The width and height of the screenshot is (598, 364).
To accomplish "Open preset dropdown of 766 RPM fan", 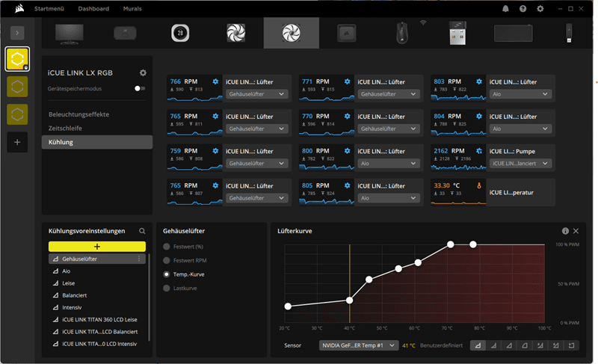I will tap(256, 94).
